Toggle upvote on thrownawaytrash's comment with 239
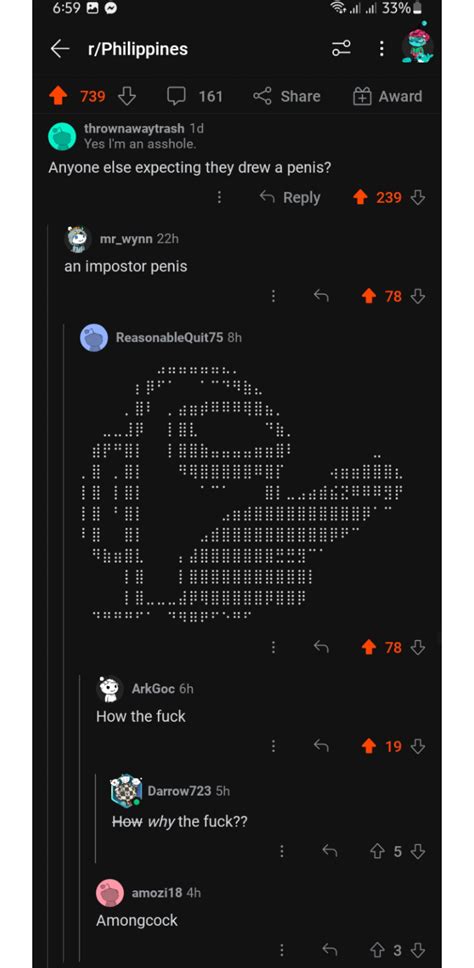Image resolution: width=474 pixels, height=968 pixels. click(360, 197)
